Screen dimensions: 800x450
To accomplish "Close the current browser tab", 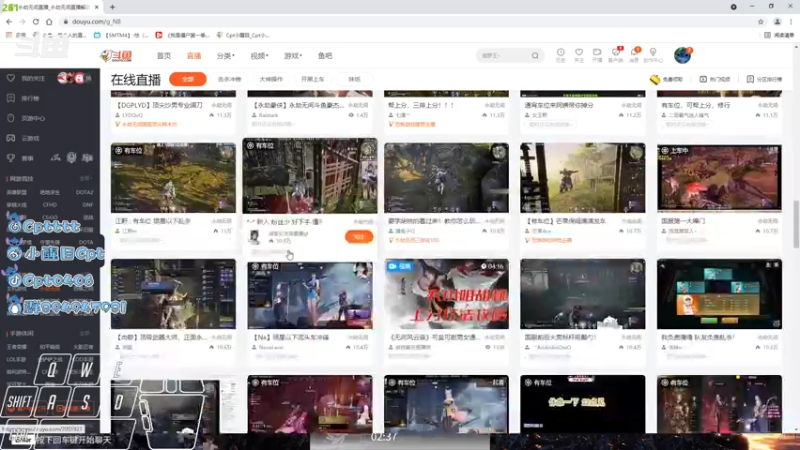I will (96, 7).
